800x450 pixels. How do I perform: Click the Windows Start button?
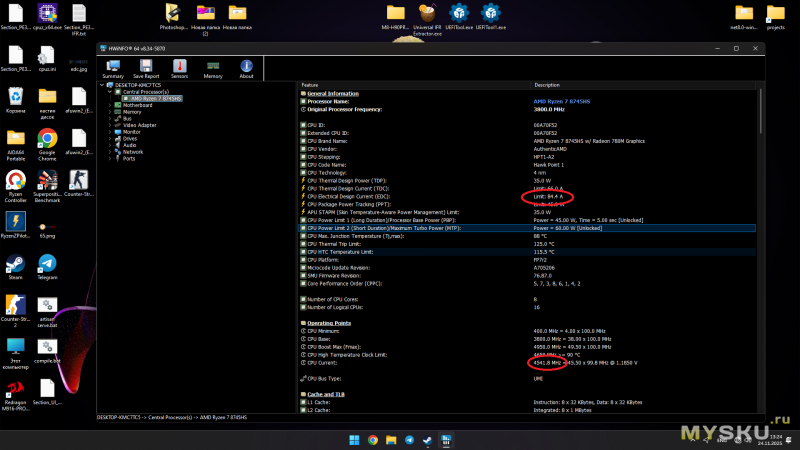click(352, 439)
